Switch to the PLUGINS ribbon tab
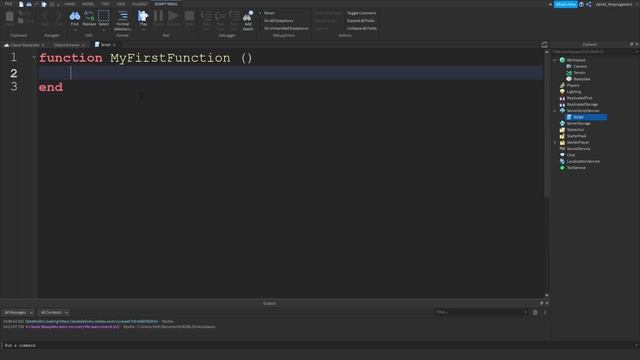 point(140,4)
